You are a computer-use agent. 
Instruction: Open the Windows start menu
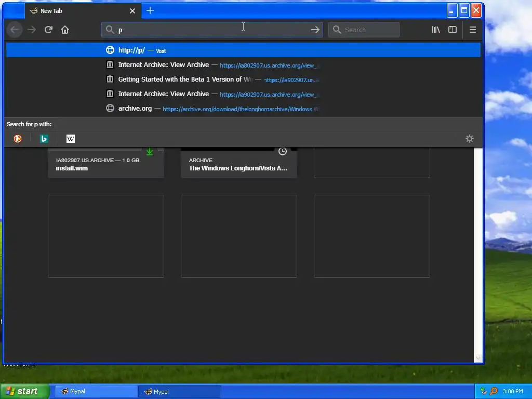[x=24, y=392]
